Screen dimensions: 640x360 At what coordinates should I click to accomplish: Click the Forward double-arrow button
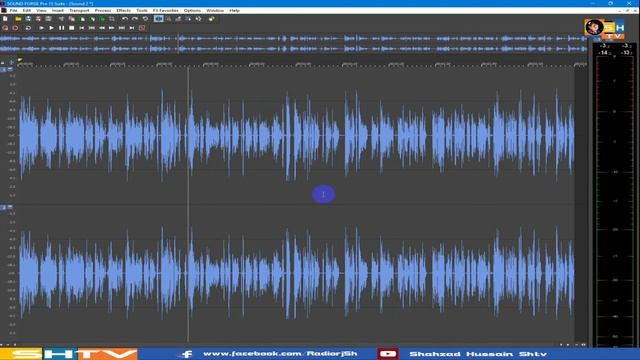[x=111, y=28]
